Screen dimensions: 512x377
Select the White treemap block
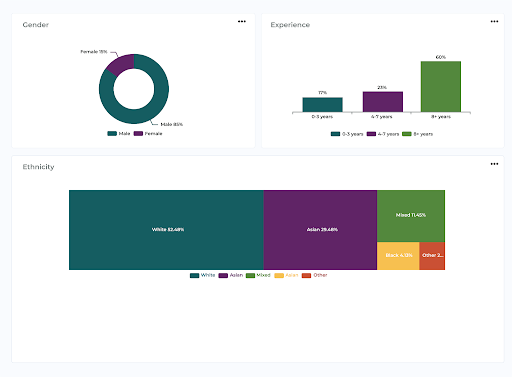(166, 230)
